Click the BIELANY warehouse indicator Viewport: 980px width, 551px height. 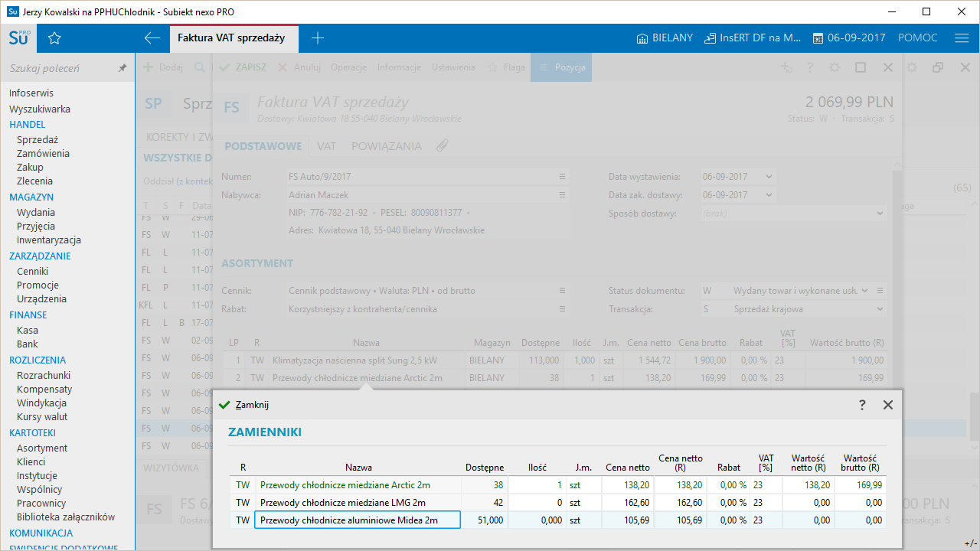point(665,38)
